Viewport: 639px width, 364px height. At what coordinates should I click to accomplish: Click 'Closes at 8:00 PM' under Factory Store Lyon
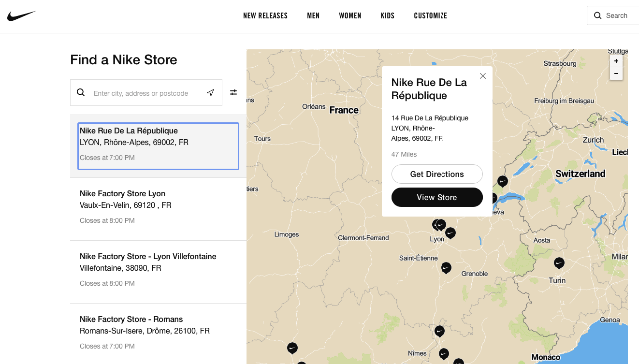107,220
